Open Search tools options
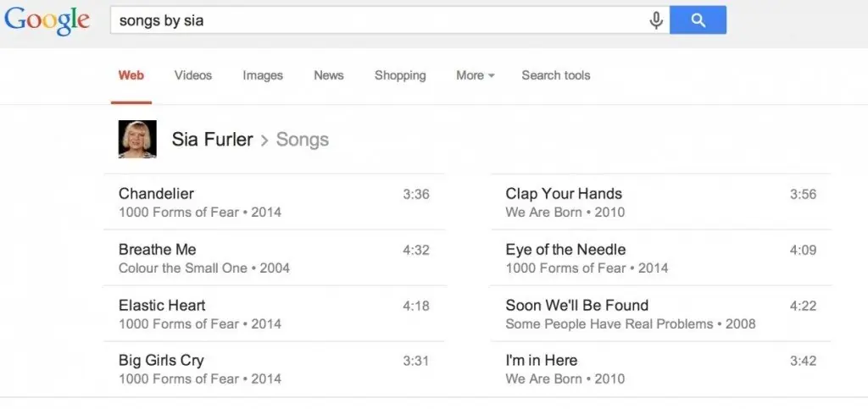Image resolution: width=868 pixels, height=409 pixels. (x=556, y=75)
